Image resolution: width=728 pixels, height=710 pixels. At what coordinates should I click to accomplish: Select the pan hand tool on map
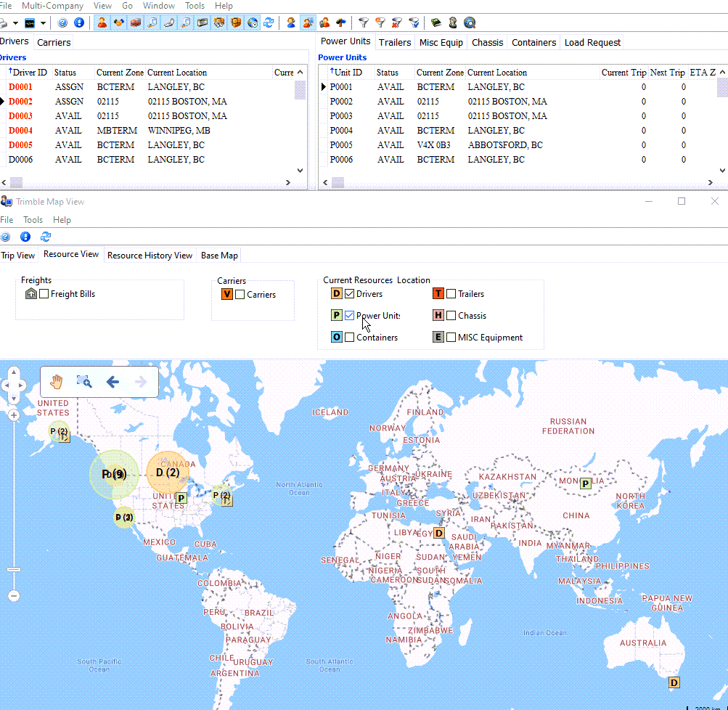[57, 382]
